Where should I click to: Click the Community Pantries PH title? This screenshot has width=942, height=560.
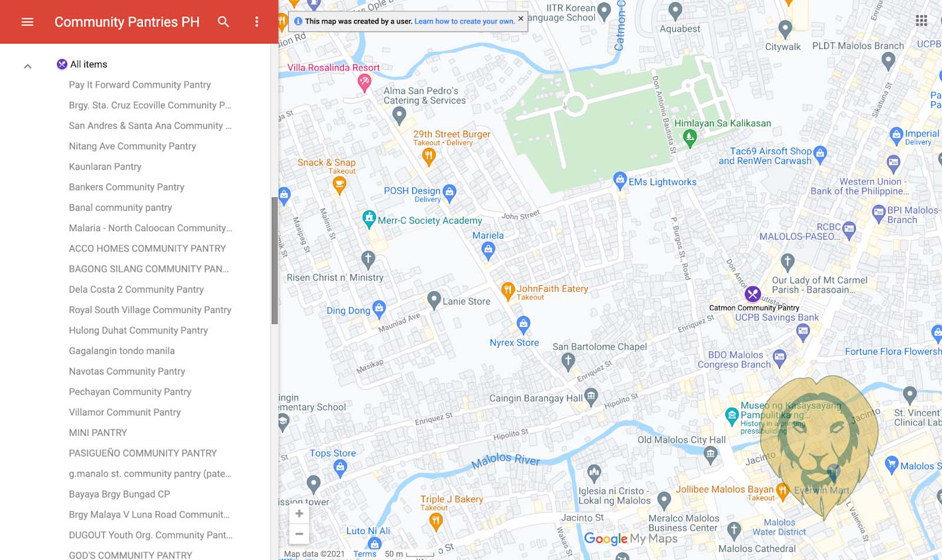127,22
